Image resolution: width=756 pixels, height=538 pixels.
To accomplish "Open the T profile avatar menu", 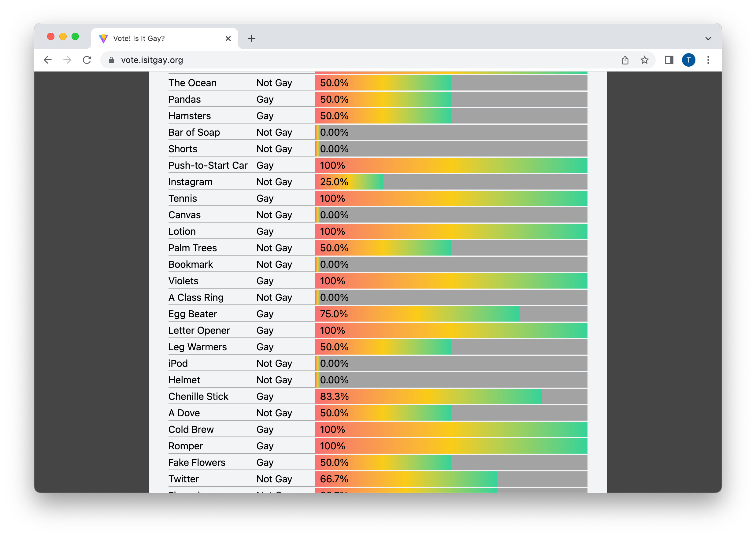I will (688, 60).
